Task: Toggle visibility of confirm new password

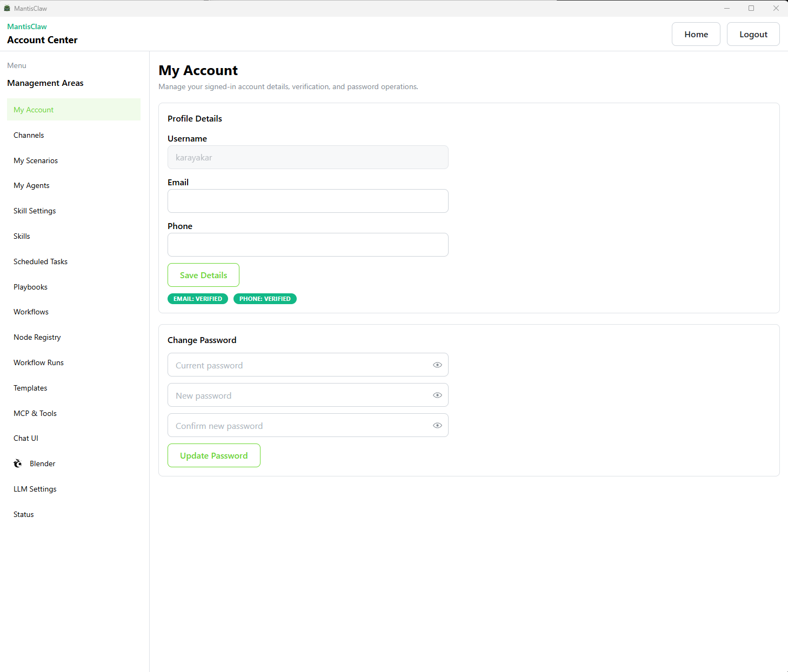Action: 437,426
